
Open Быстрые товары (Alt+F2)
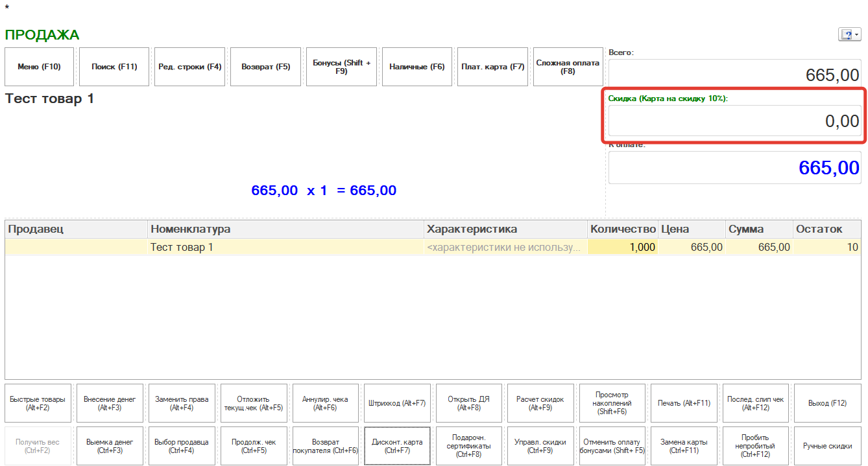[38, 403]
